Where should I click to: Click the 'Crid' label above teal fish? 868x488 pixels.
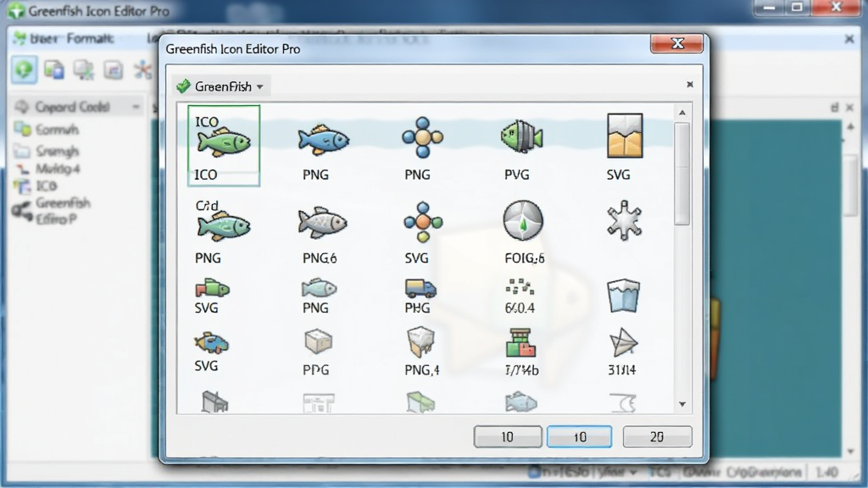point(207,206)
